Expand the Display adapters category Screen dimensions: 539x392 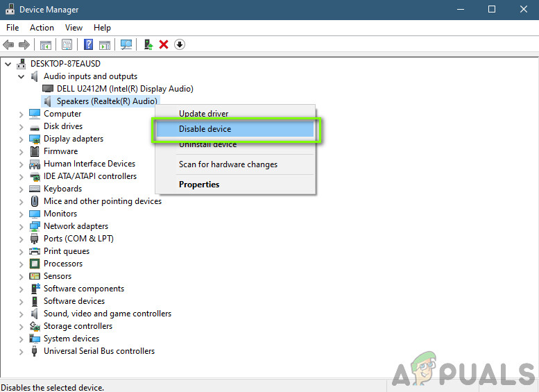tap(22, 139)
